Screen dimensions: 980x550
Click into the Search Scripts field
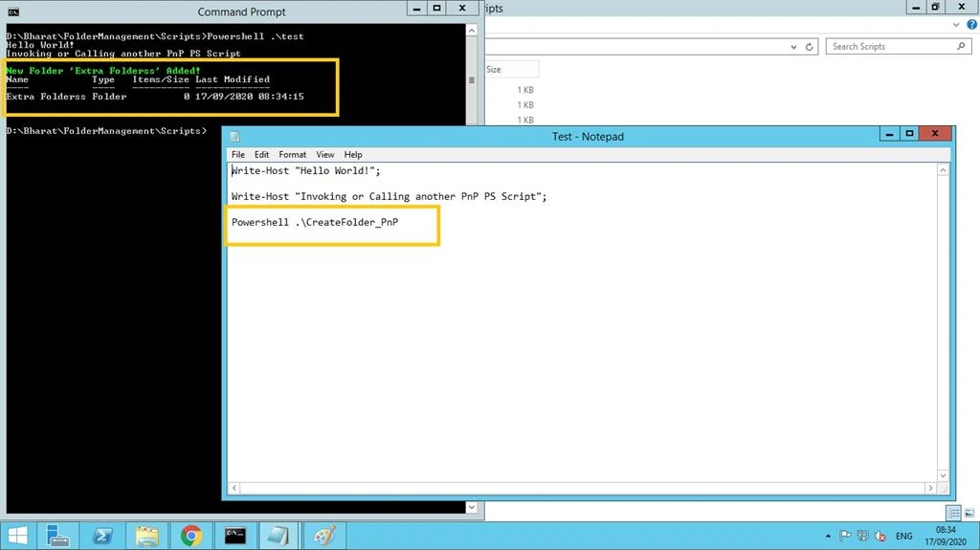(890, 46)
